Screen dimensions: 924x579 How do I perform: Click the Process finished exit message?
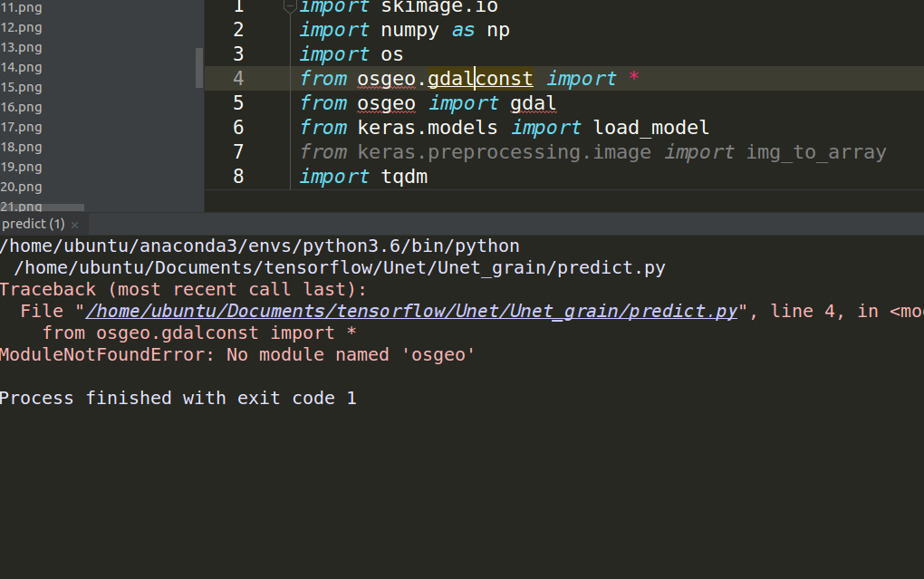(178, 397)
